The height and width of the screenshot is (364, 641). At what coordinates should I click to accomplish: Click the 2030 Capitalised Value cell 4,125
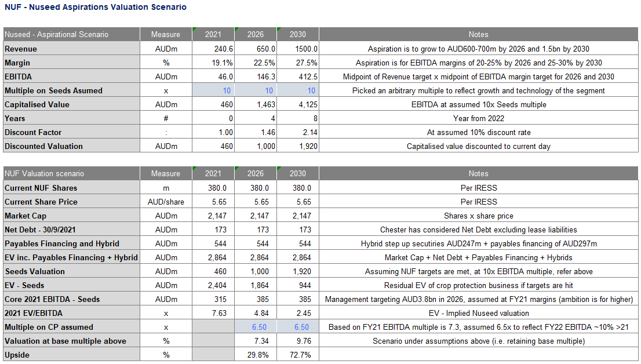pyautogui.click(x=298, y=105)
